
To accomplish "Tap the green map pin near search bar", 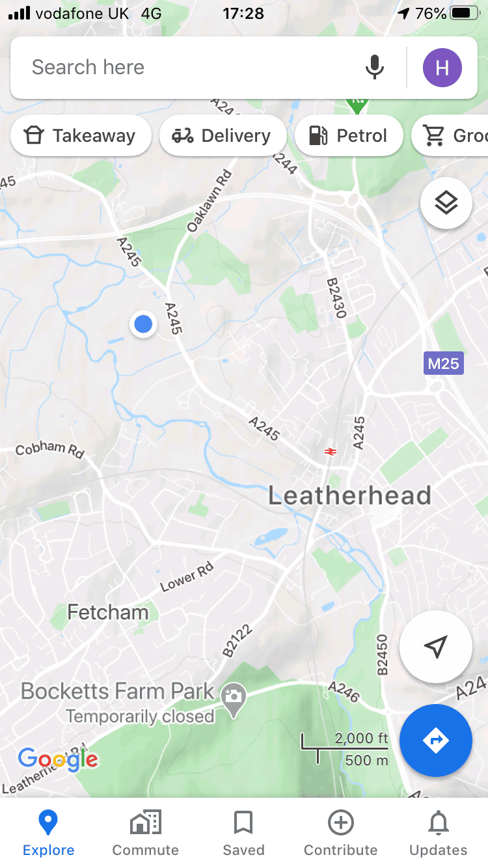I will pos(357,105).
